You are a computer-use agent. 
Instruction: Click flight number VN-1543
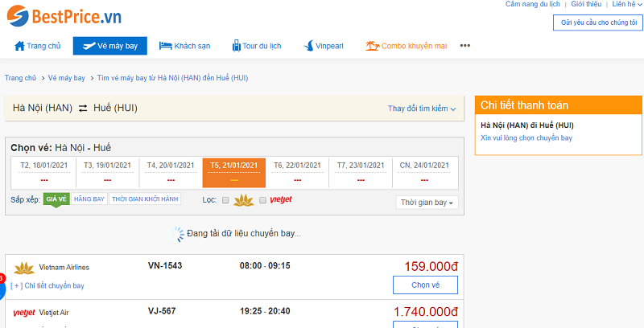coord(165,265)
